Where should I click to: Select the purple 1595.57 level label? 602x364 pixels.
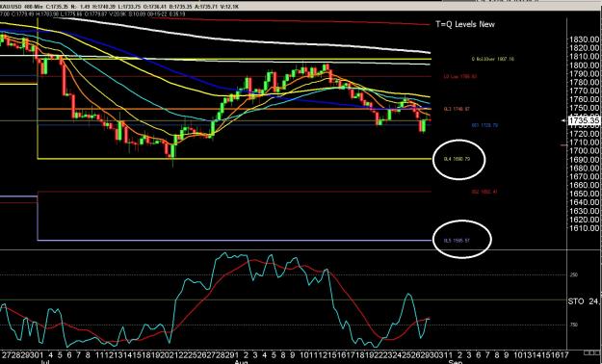click(x=457, y=241)
